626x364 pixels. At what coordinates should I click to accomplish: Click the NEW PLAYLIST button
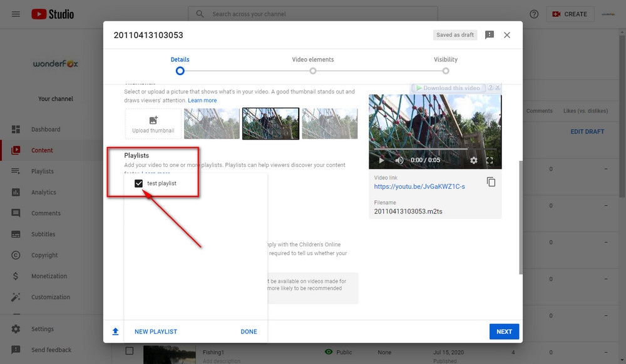pos(156,331)
